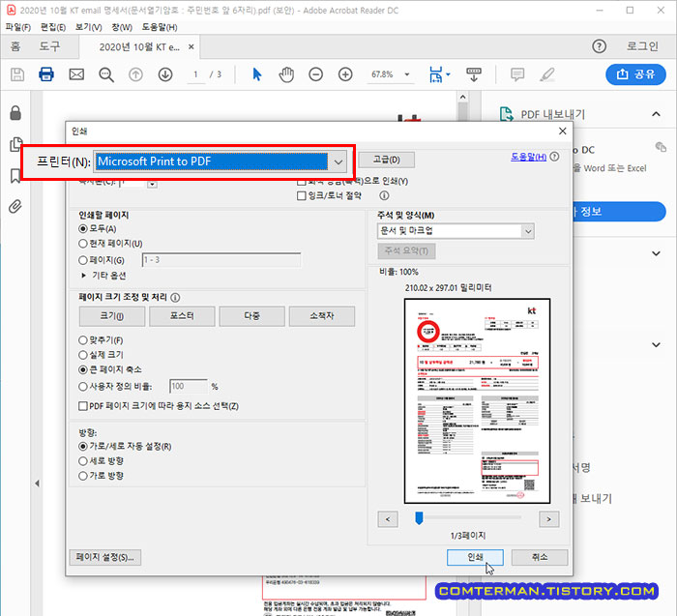This screenshot has width=677, height=616.
Task: Click the help circle icon in dialog
Action: coord(555,157)
